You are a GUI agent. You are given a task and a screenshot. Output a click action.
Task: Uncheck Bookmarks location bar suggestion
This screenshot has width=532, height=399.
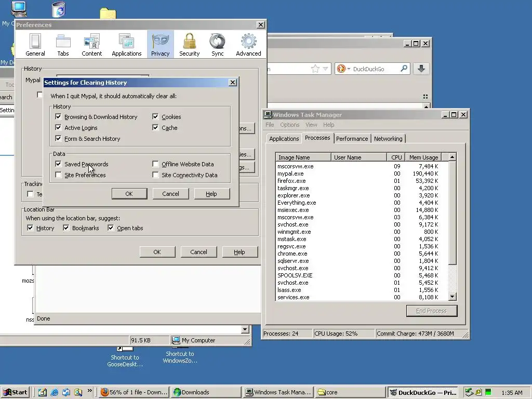66,228
